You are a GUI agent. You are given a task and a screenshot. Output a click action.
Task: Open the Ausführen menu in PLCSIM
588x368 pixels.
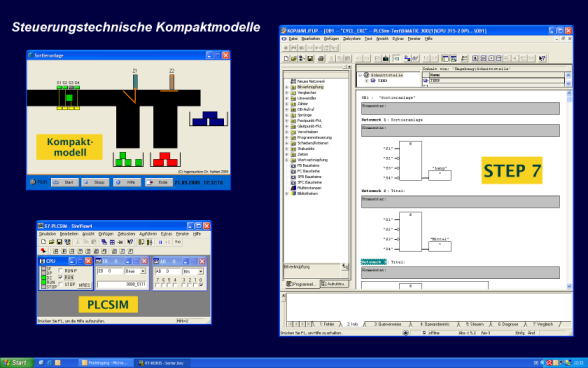[148, 234]
